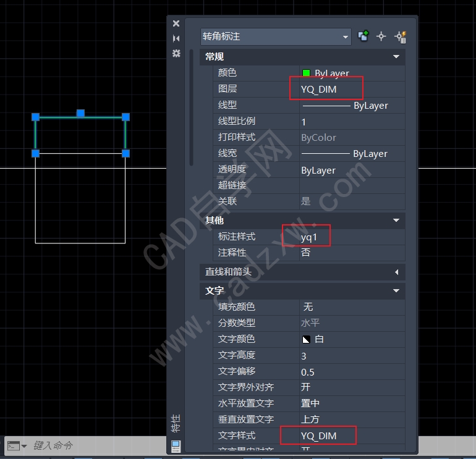
Task: Click the 文字样式 property label
Action: [237, 436]
